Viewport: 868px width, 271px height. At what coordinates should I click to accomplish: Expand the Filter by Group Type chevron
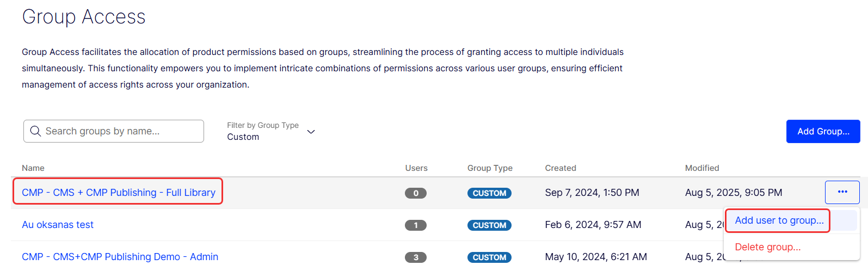click(x=311, y=132)
